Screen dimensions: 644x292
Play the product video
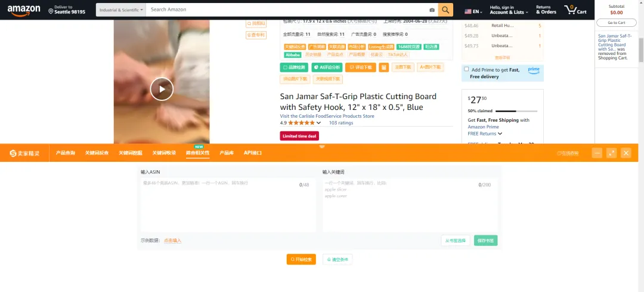click(x=162, y=89)
